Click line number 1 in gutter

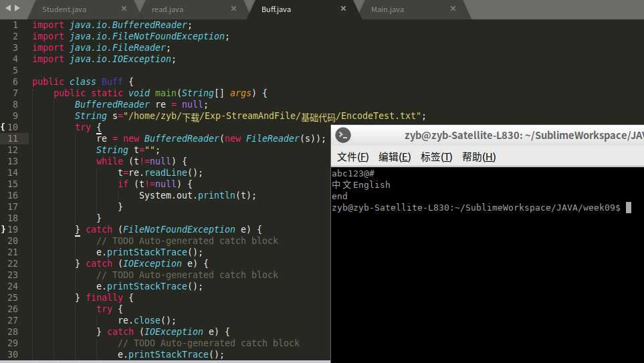tap(15, 25)
